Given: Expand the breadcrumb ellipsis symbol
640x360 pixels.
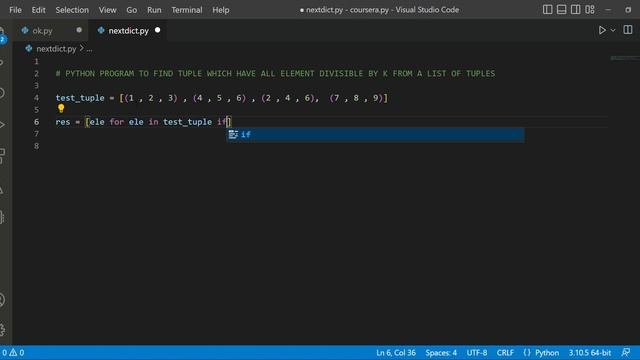Looking at the screenshot, I should 89,49.
